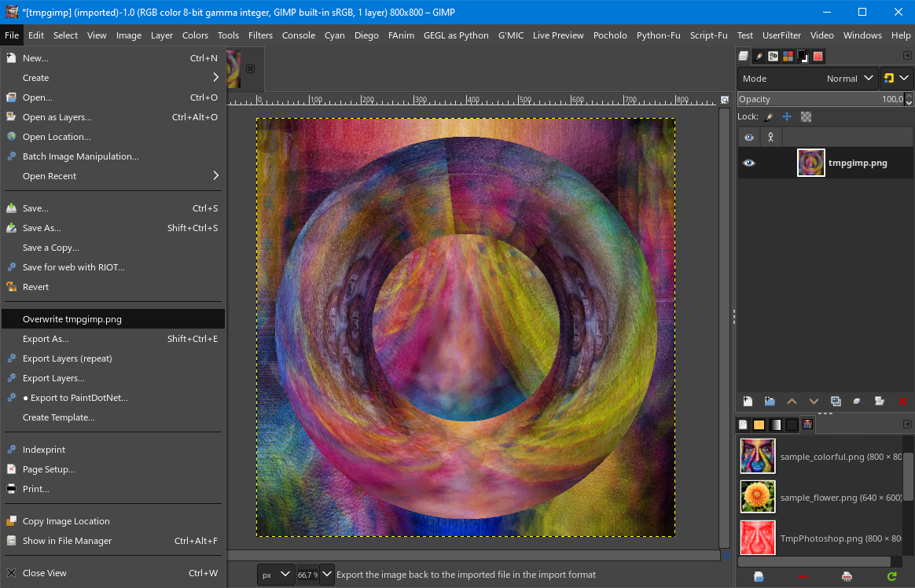Screen dimensions: 915x588
Task: Switch to the Images thumbnail tab
Action: coord(807,424)
